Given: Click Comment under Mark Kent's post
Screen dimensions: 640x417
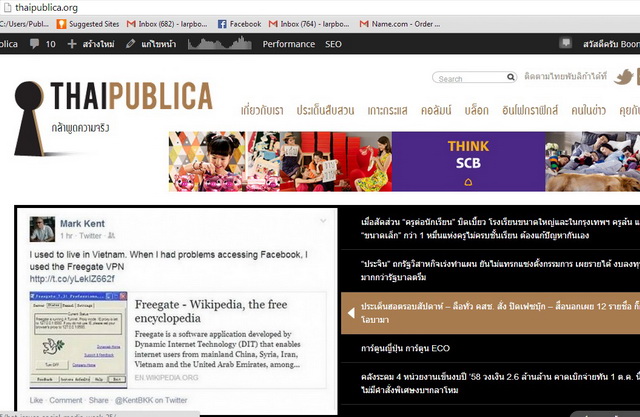Looking at the screenshot, I should 66,400.
